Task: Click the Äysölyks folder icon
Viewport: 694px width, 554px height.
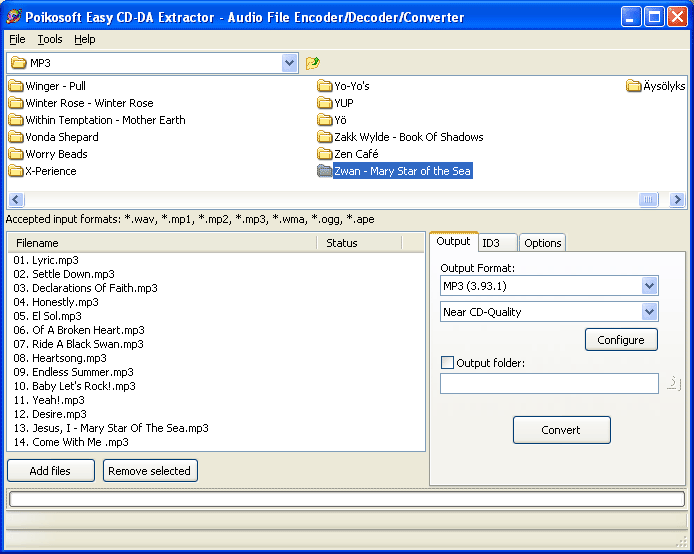Action: click(x=634, y=86)
